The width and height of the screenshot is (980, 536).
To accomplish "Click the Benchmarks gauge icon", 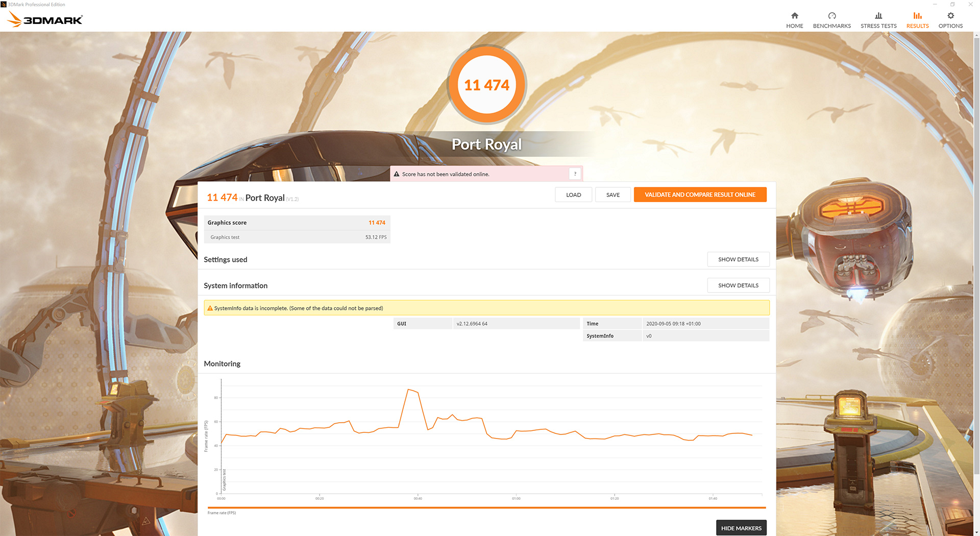I will click(832, 16).
